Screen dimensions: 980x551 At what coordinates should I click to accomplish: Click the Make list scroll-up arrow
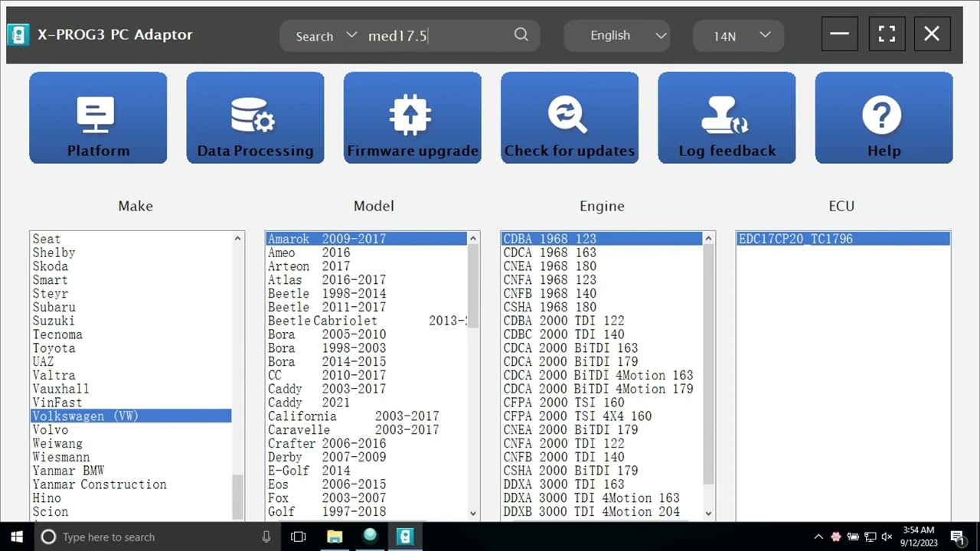[237, 239]
